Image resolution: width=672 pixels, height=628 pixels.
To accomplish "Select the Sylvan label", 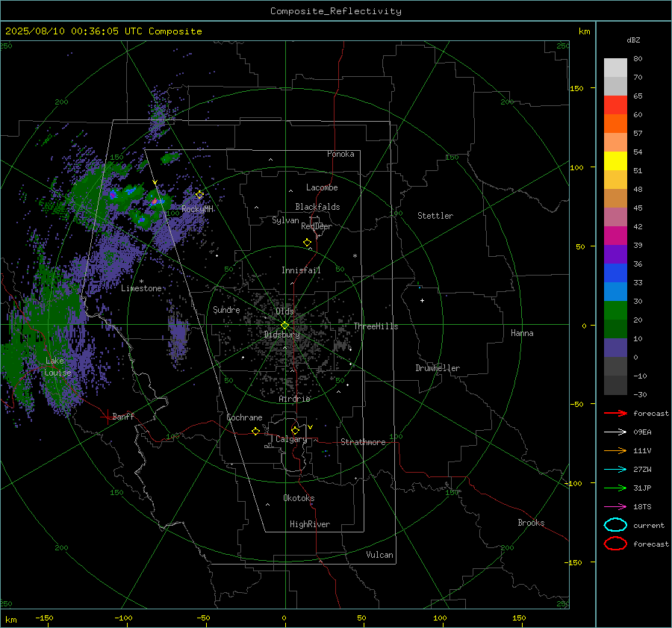I will [285, 220].
